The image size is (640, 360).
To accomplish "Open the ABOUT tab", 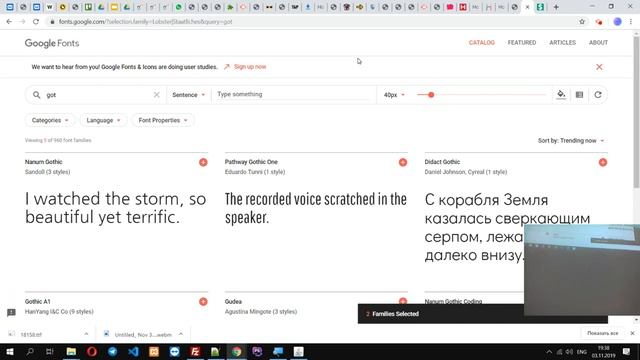I will 598,42.
